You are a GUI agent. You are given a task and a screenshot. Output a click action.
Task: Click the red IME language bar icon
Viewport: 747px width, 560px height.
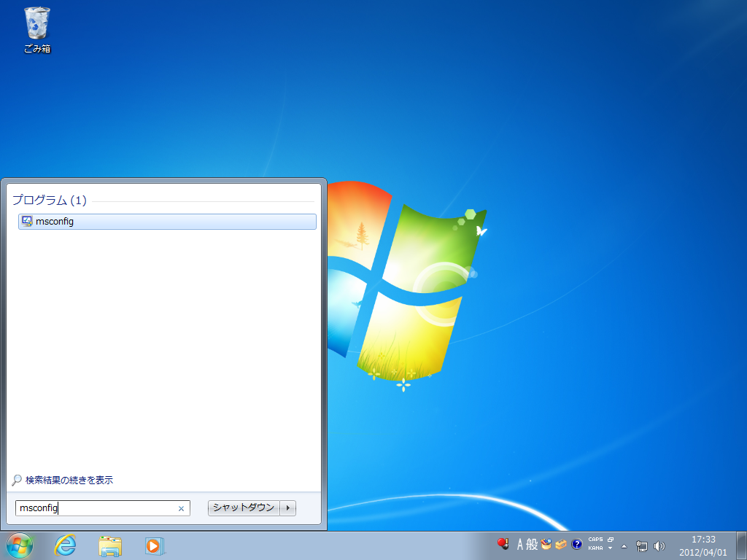pyautogui.click(x=503, y=544)
